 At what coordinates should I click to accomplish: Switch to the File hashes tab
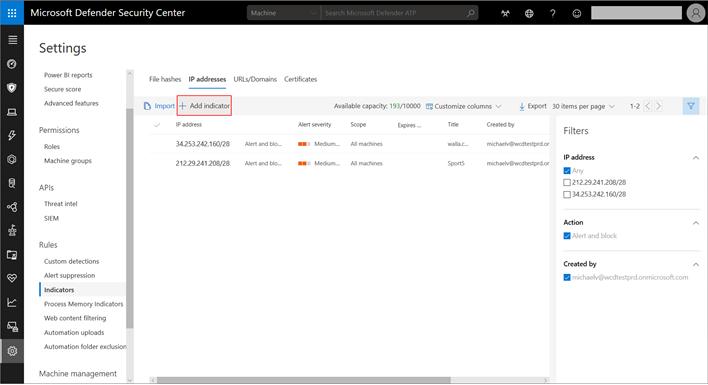pyautogui.click(x=165, y=79)
